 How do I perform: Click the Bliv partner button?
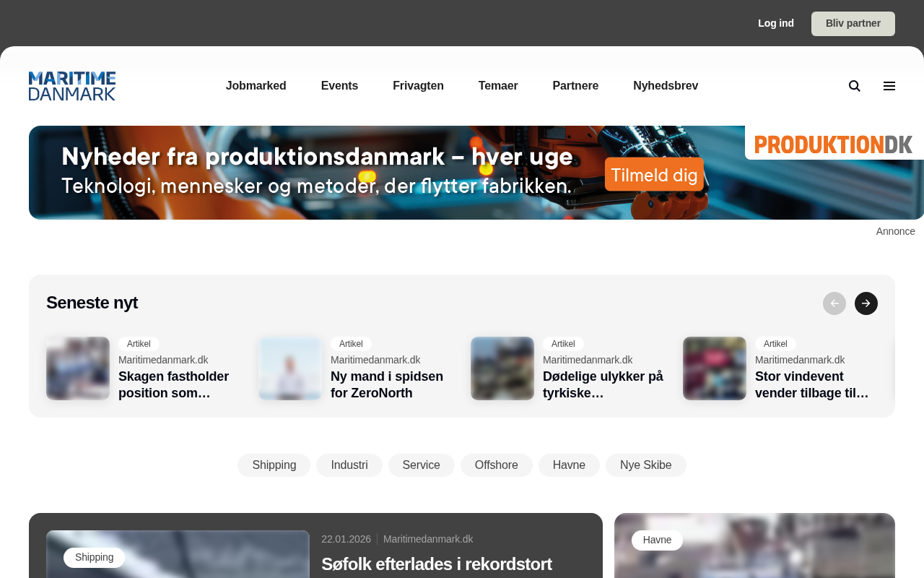853,24
